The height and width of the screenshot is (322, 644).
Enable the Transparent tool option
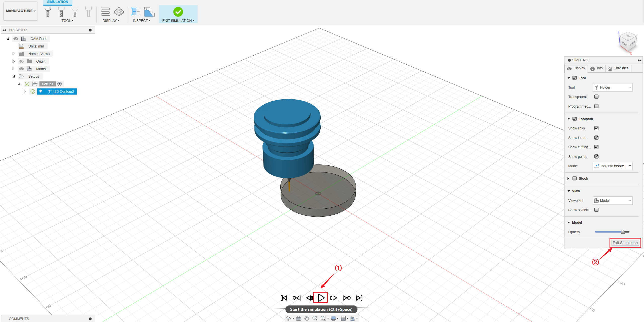point(596,97)
